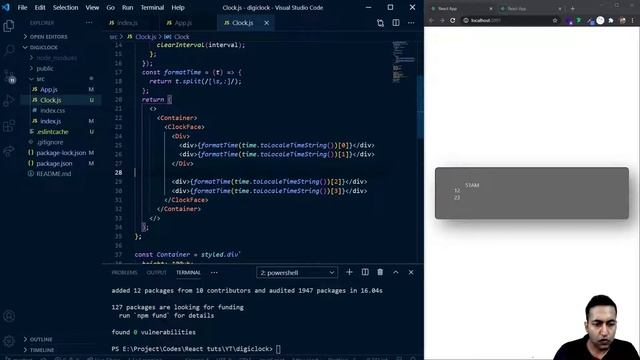This screenshot has width=640, height=360.
Task: Open the Accounts icon in activity bar
Action: (9, 316)
